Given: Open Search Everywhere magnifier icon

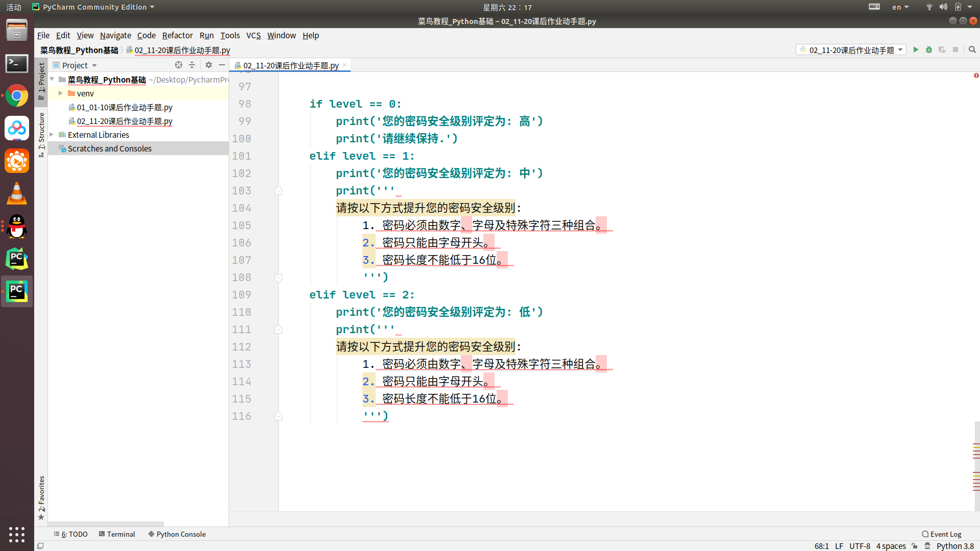Looking at the screenshot, I should click(972, 49).
